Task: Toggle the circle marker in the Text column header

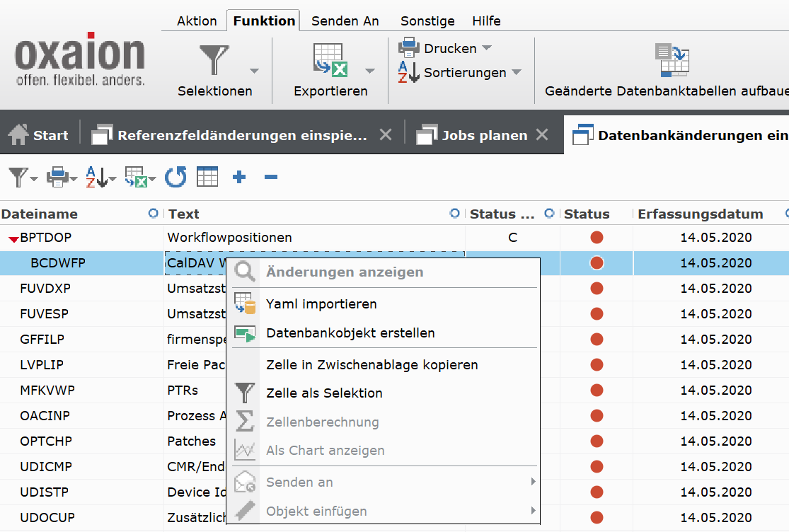Action: 455,214
